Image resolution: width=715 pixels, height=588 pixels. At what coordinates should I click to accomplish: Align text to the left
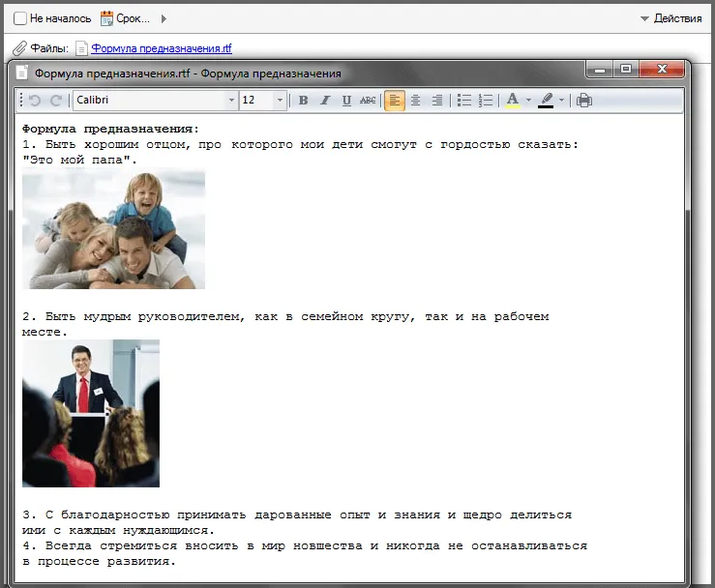pos(395,101)
